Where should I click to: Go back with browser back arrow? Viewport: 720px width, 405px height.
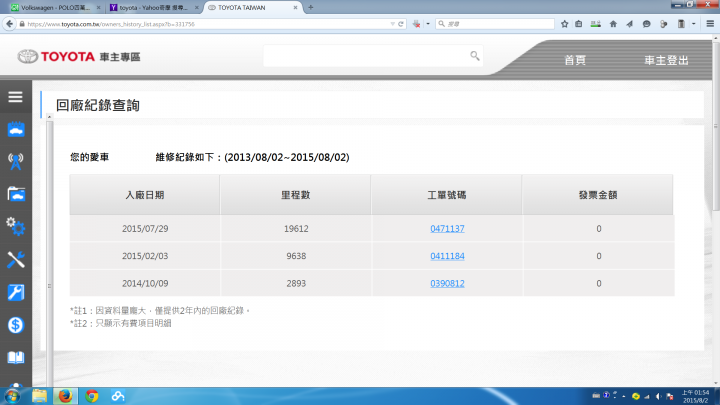(9, 24)
